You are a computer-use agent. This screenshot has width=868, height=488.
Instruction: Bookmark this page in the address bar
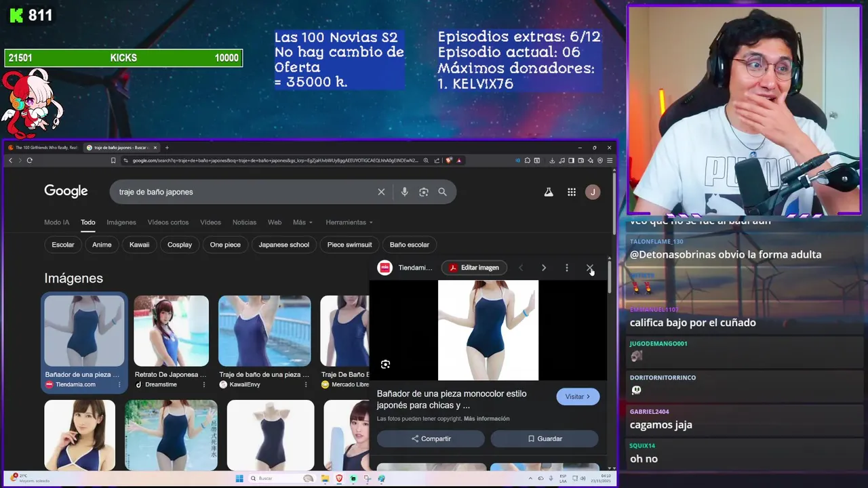tap(113, 160)
